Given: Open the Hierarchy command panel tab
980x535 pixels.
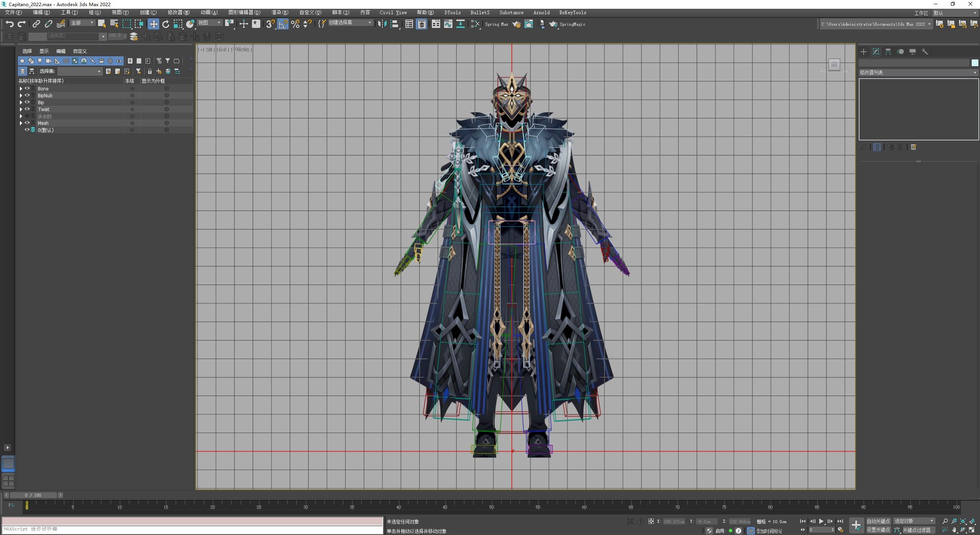Looking at the screenshot, I should (888, 52).
